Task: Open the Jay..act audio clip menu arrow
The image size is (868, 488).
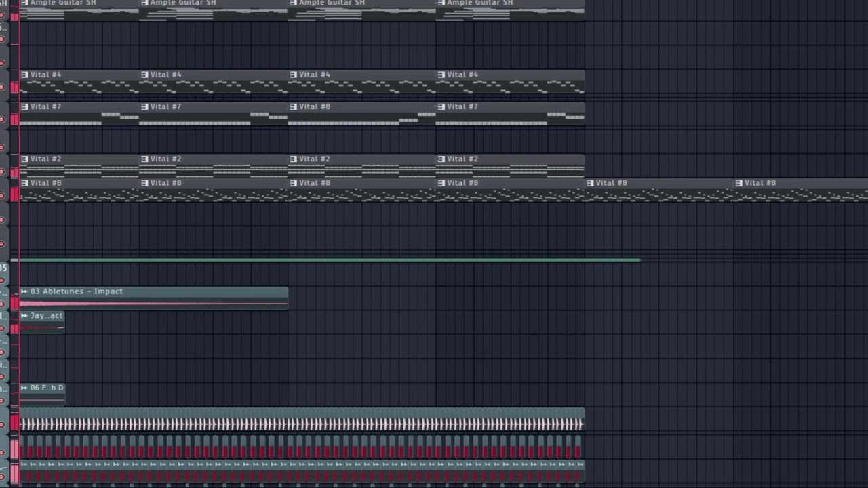Action: [x=24, y=316]
